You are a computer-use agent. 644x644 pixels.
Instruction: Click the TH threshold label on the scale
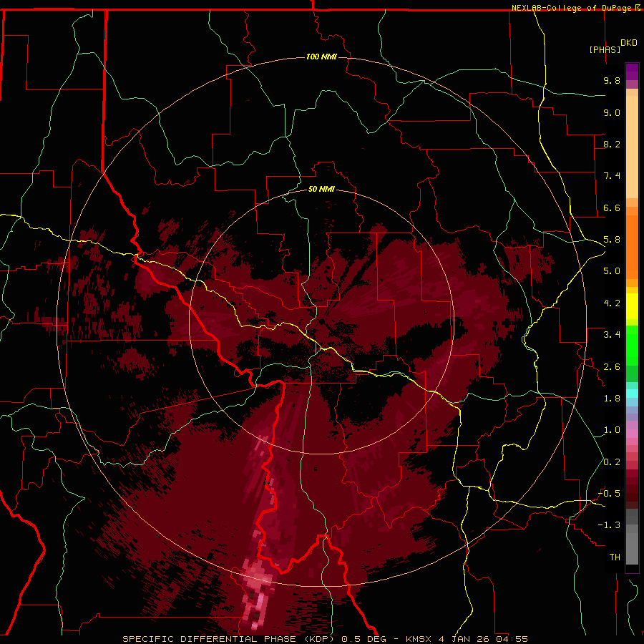(615, 557)
